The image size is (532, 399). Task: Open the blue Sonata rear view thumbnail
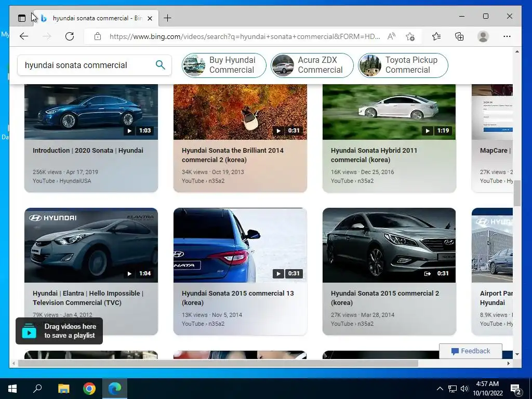[240, 245]
